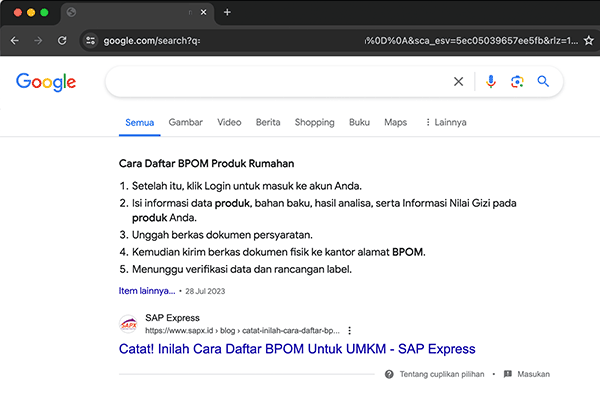
Task: Reload the page with the refresh icon
Action: coord(62,41)
